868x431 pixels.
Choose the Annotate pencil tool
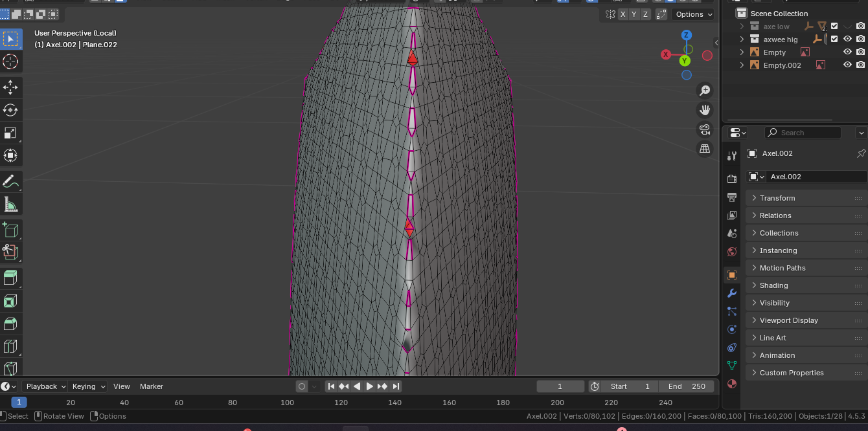tap(10, 181)
